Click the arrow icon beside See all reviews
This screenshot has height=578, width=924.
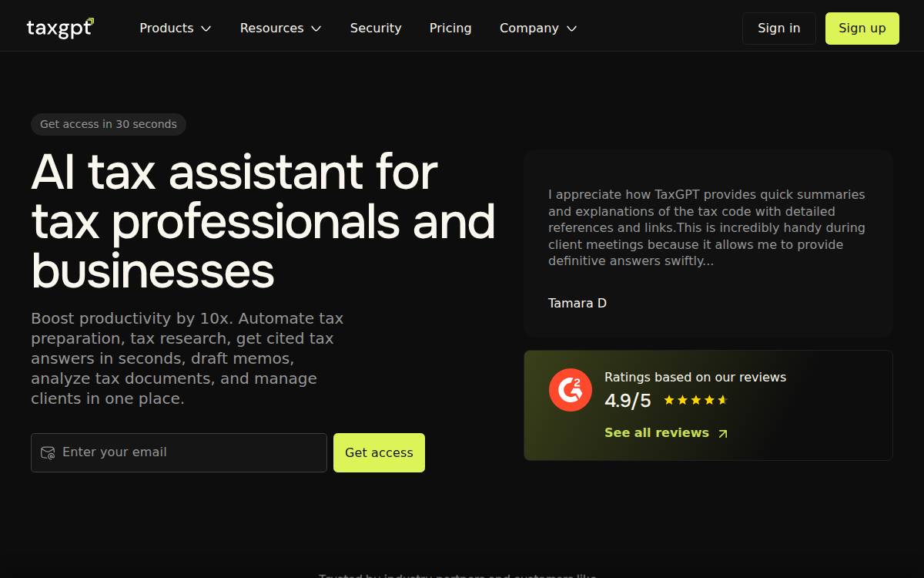coord(722,434)
